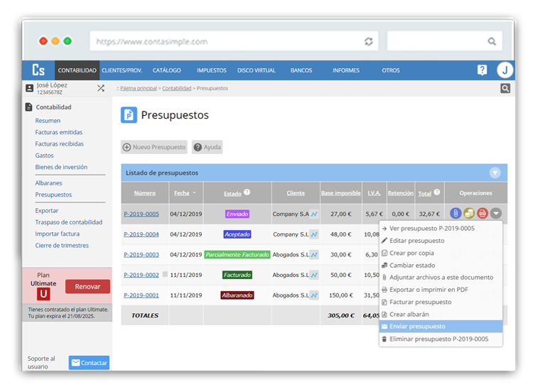Collapse the grey operations dropdown arrow
The width and height of the screenshot is (533, 392).
coord(495,213)
